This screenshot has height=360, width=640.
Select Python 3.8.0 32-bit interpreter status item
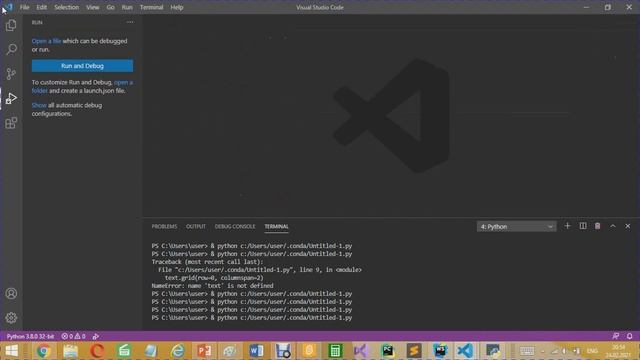(x=30, y=336)
